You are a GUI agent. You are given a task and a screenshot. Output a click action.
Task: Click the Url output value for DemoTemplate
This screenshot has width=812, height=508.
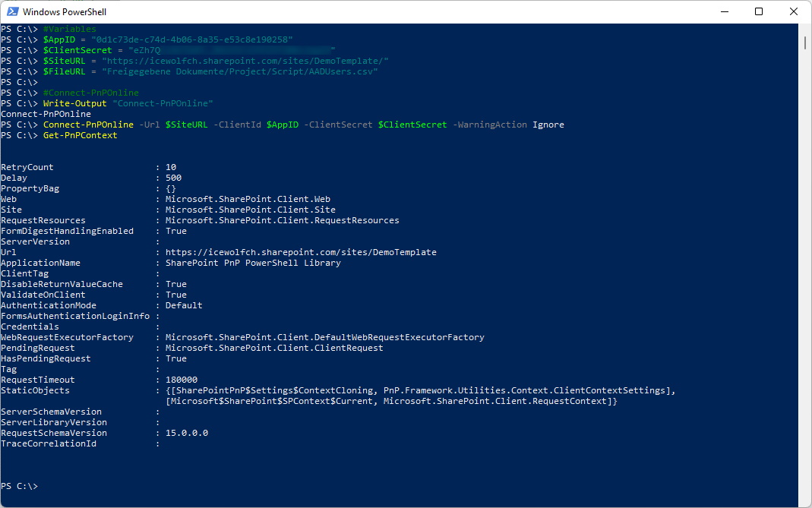301,252
